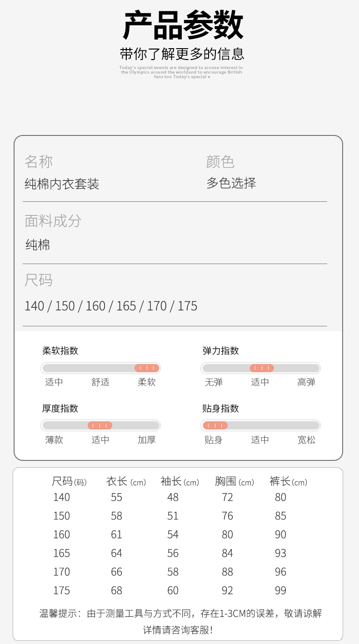The height and width of the screenshot is (644, 359).
Task: Click the 舒适 label under the softness slider
Action: click(x=100, y=382)
